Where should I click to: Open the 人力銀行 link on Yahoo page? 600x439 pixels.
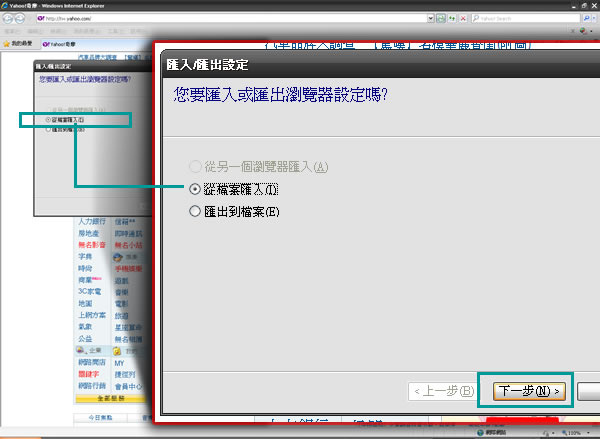(92, 222)
